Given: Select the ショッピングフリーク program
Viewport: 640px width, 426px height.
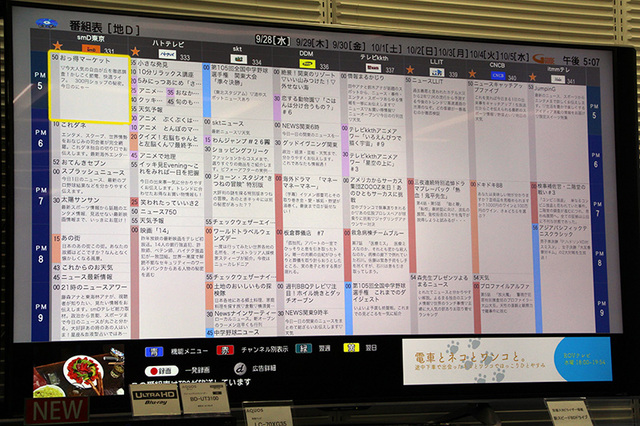Looking at the screenshot, I should coord(238,158).
